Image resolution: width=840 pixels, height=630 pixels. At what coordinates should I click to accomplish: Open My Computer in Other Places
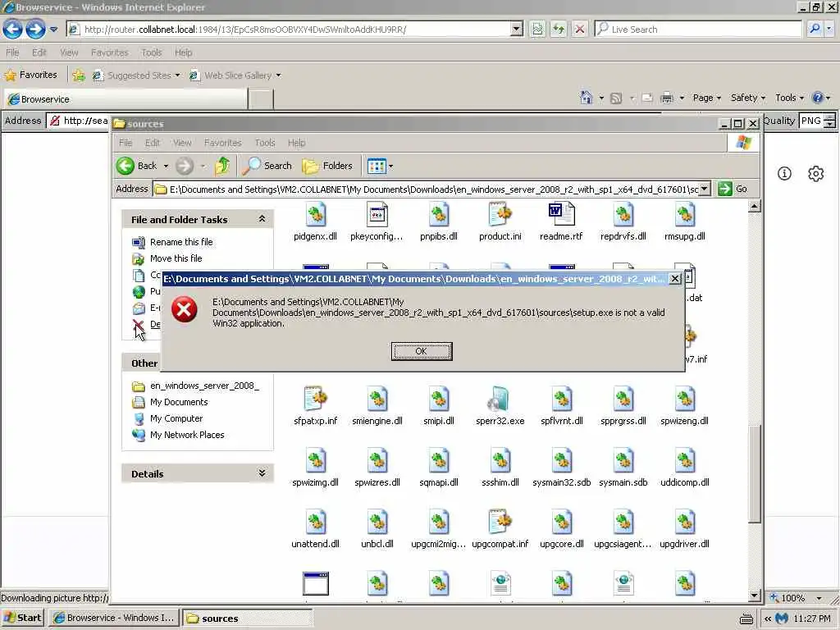[176, 418]
